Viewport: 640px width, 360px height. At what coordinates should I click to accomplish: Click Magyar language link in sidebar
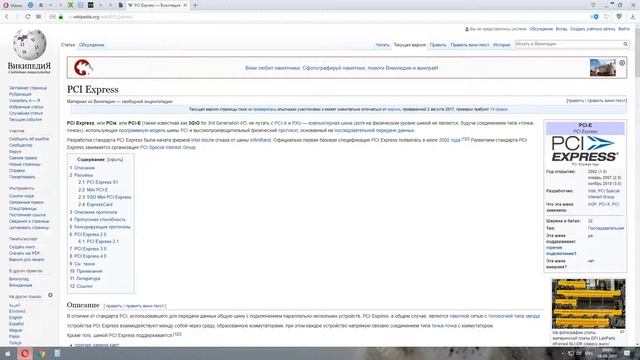tap(16, 330)
